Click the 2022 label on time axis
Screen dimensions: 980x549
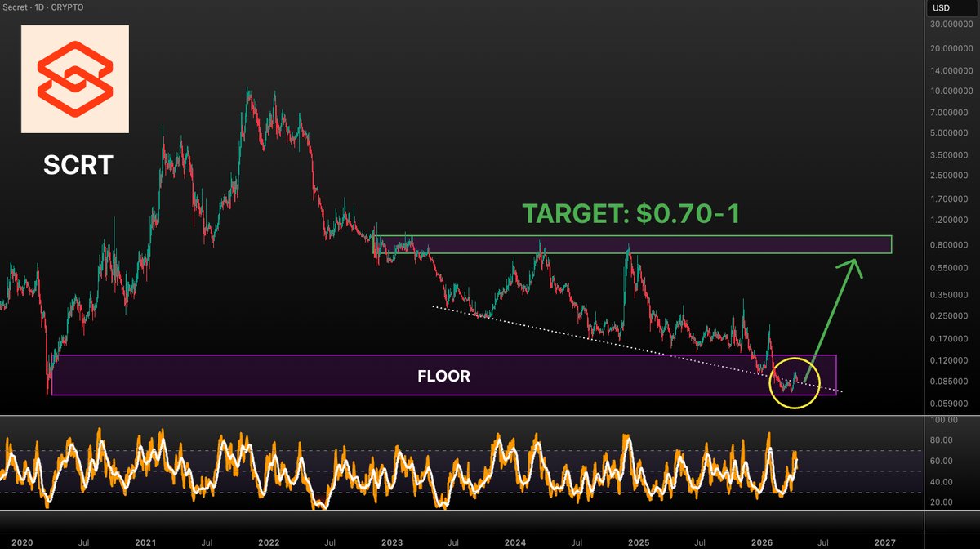tap(269, 542)
